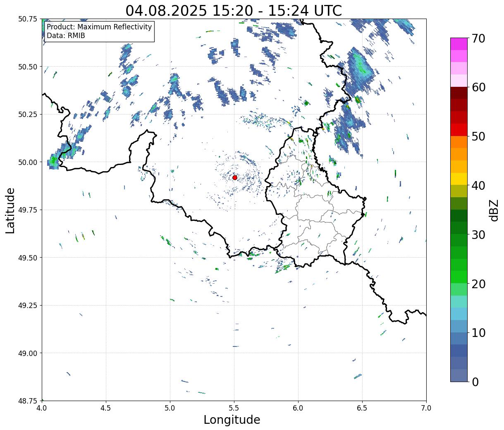Click the colorbar tick label 0
The height and width of the screenshot is (430, 504).
coord(475,382)
